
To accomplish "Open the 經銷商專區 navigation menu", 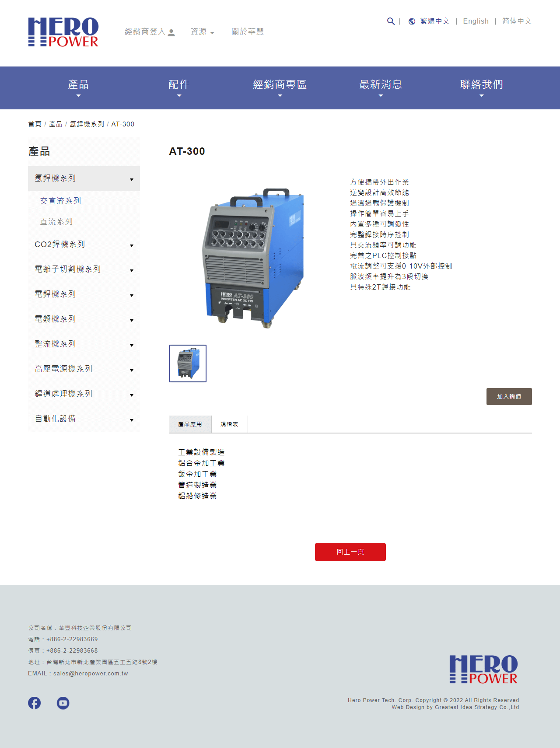I will [x=280, y=87].
